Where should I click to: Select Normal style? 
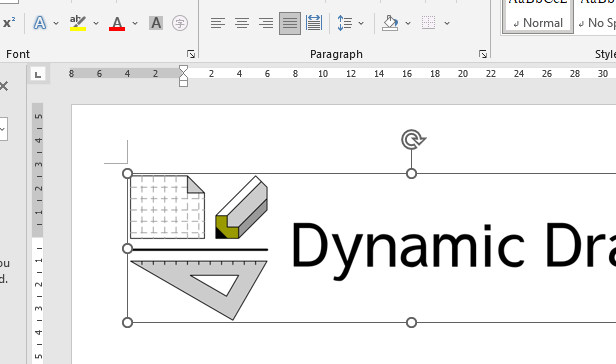pos(537,16)
